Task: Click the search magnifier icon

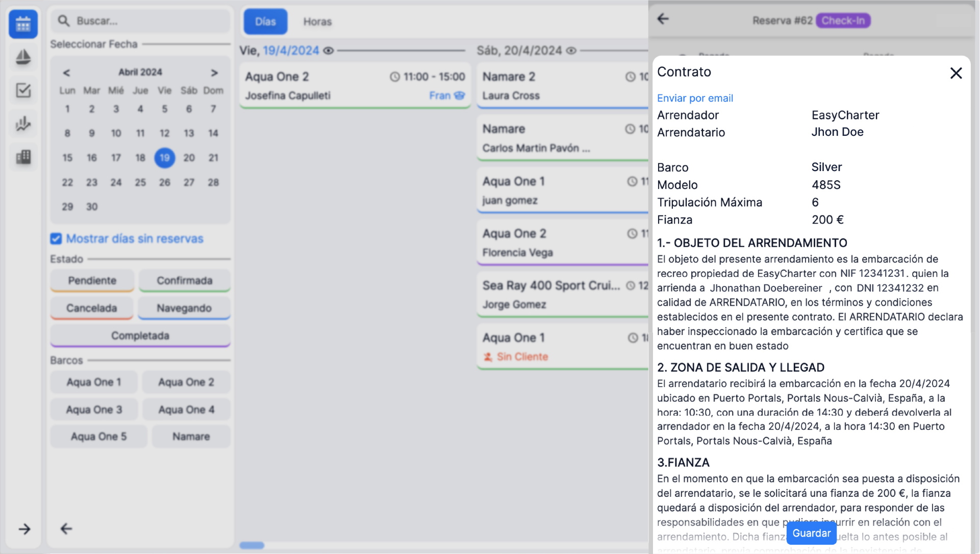Action: coord(64,21)
